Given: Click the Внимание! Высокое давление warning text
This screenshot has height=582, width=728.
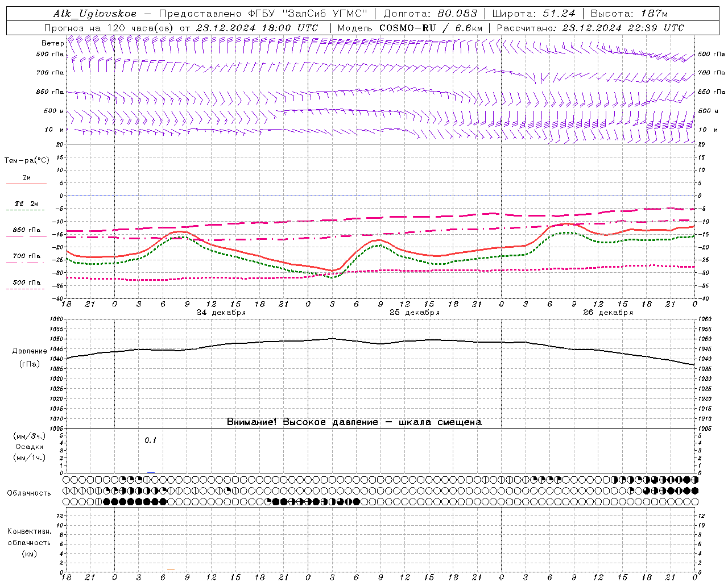Looking at the screenshot, I should coord(354,422).
